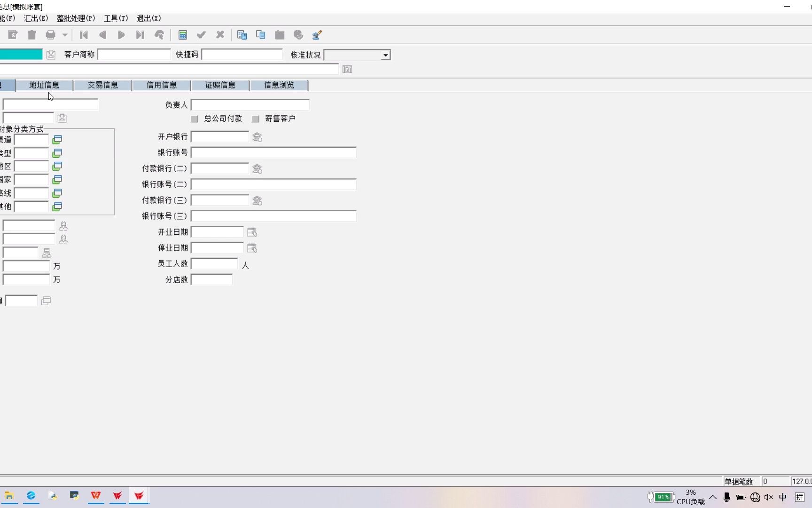Click the 负责人 input field

click(x=250, y=105)
